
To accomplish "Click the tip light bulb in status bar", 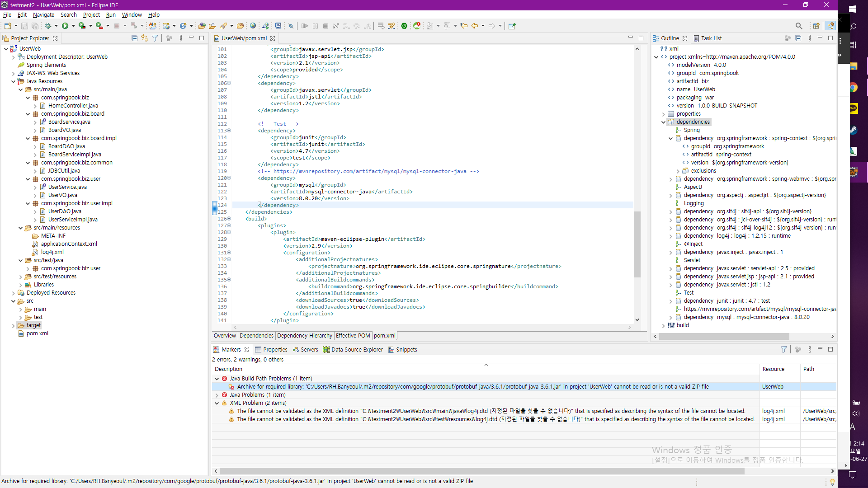I will (832, 482).
